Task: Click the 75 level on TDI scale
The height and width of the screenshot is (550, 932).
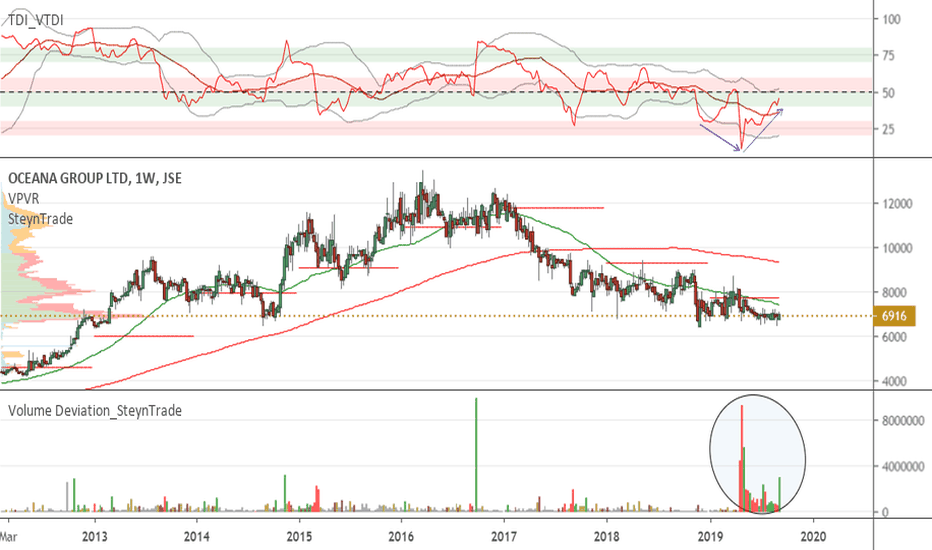Action: tap(888, 56)
